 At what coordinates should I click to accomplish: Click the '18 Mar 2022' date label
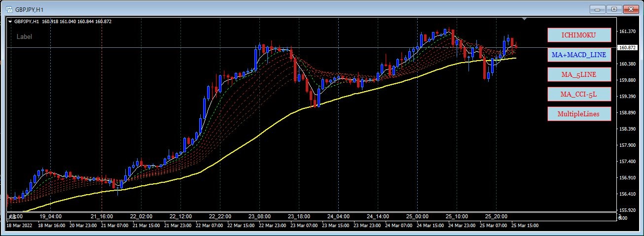(x=20, y=225)
